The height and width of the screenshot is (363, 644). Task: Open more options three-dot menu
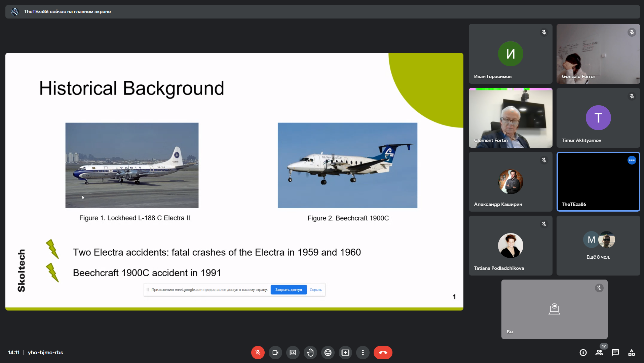click(363, 353)
